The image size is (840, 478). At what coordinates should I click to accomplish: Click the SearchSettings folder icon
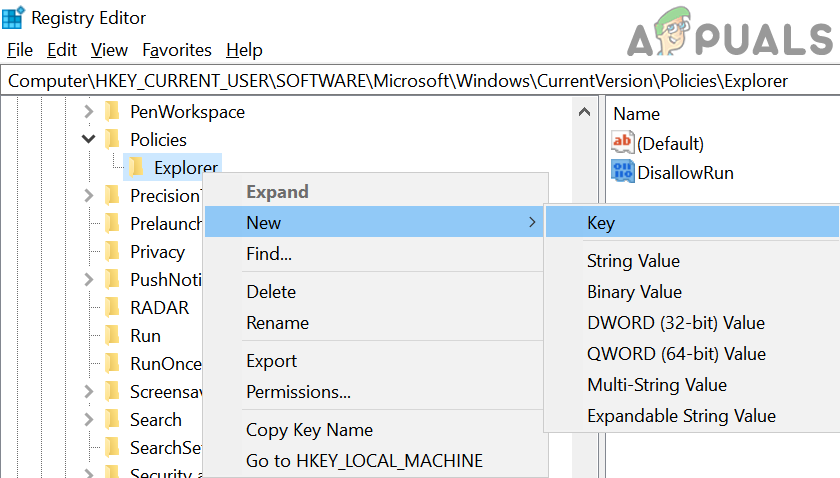pos(112,447)
